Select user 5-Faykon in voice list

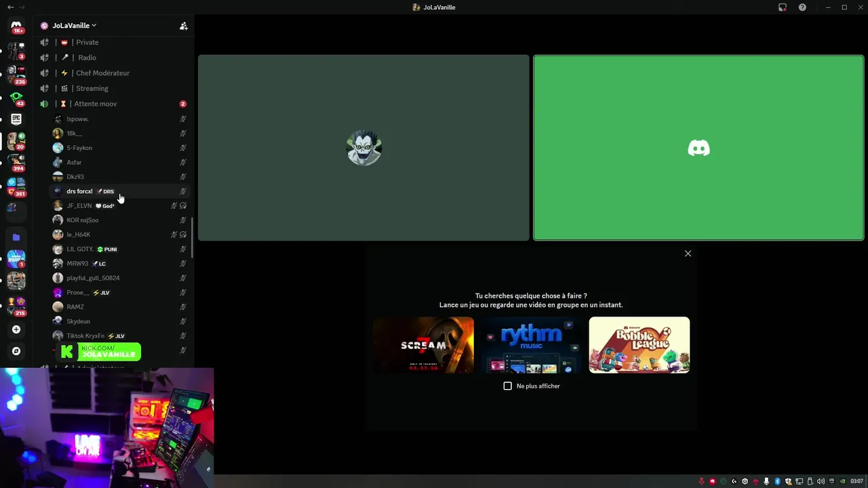[x=121, y=148]
